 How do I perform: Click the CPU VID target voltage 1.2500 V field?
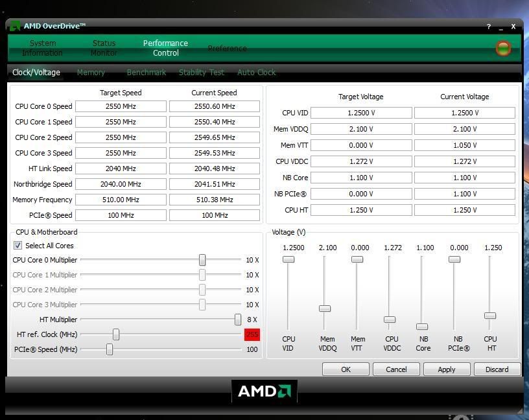361,113
